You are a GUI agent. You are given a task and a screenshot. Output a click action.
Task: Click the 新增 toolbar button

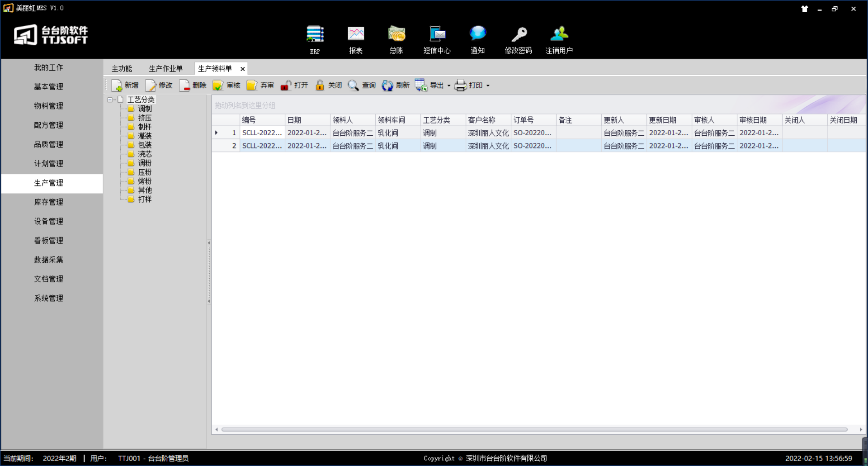(x=125, y=86)
